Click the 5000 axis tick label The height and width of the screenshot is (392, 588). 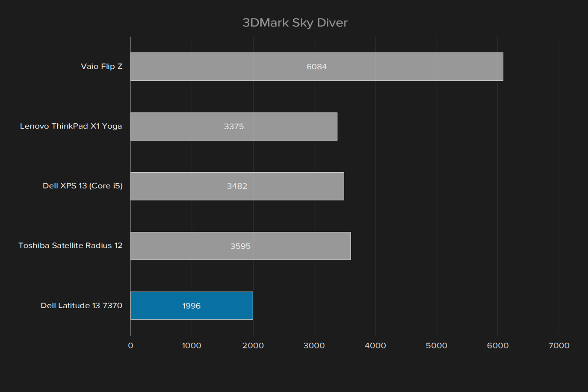point(437,345)
